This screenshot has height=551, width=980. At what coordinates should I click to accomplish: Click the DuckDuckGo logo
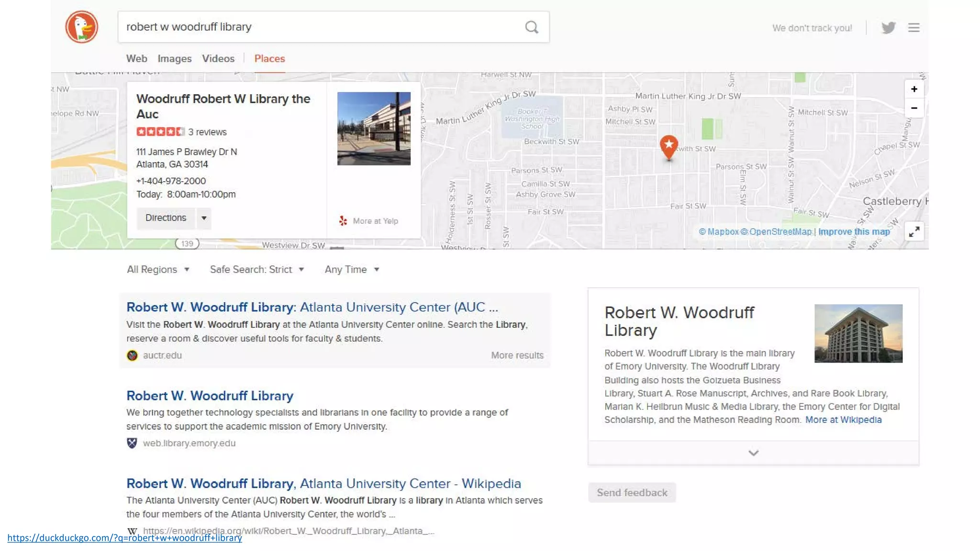pos(82,27)
